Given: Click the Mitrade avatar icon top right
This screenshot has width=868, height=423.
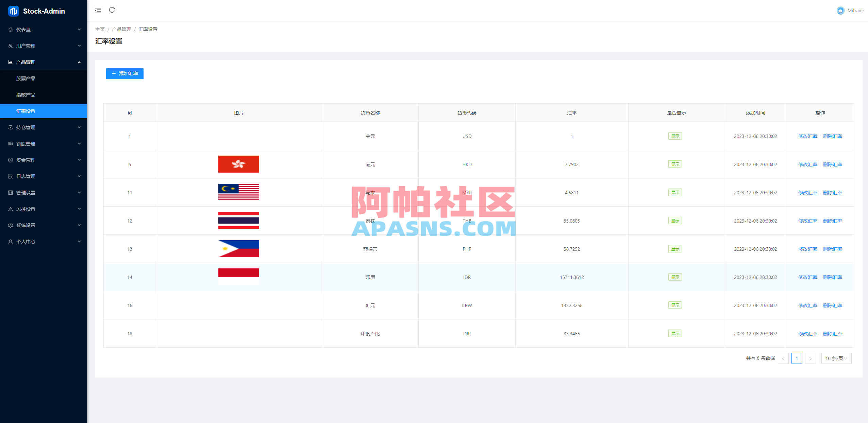Looking at the screenshot, I should click(x=841, y=11).
